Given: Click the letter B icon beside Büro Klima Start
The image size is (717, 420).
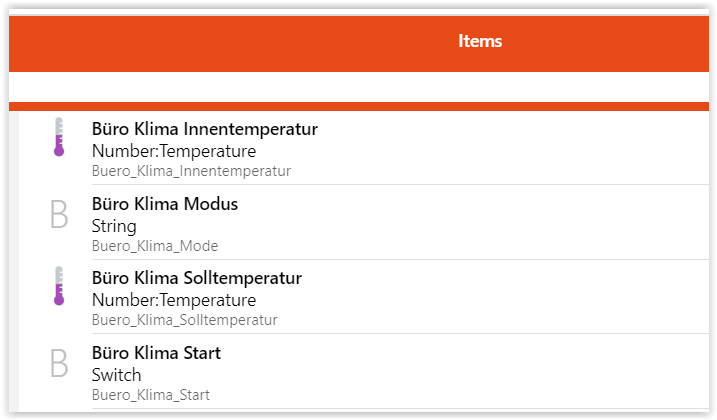Looking at the screenshot, I should (59, 362).
